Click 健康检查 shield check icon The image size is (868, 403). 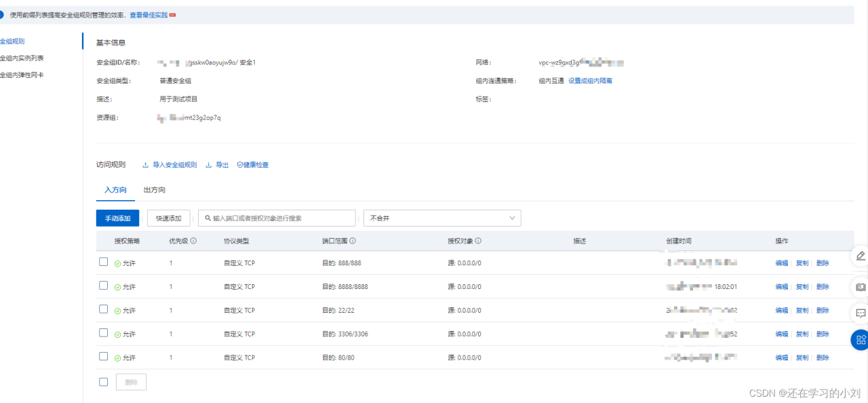(x=240, y=165)
